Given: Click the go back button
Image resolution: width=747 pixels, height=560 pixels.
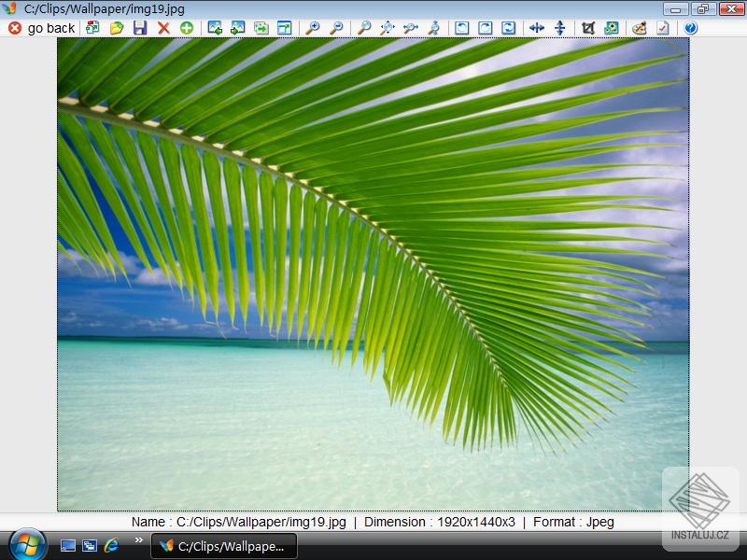Looking at the screenshot, I should pos(42,28).
